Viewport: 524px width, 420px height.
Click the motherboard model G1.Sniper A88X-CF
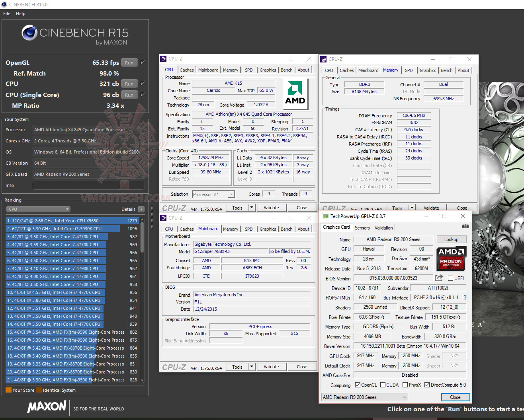(x=231, y=251)
